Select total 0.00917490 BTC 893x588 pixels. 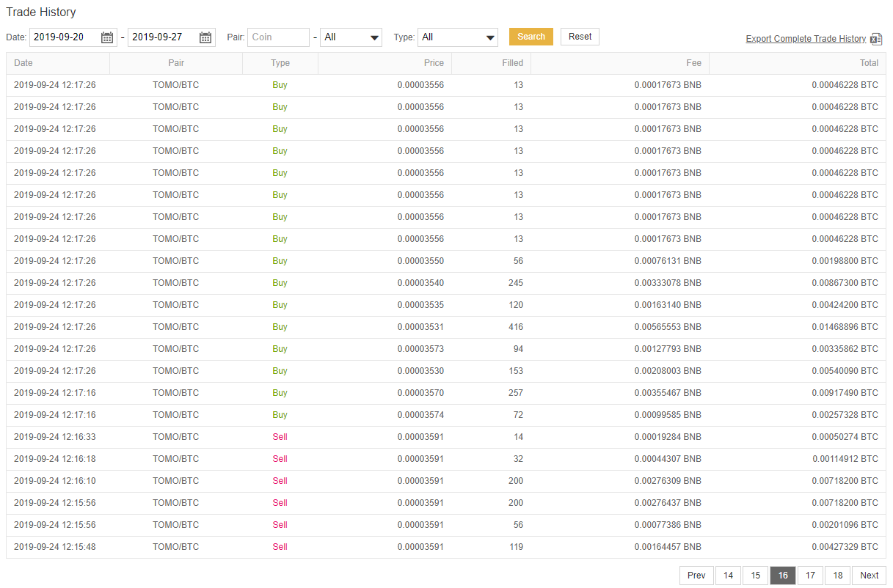tap(845, 393)
